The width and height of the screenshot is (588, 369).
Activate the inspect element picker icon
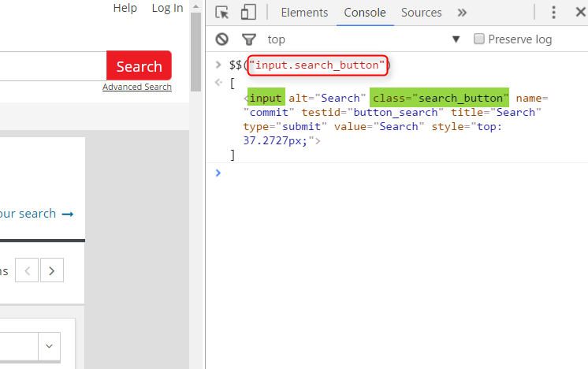222,13
